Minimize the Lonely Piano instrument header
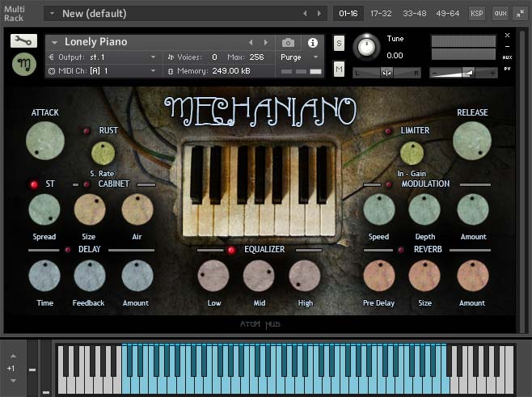Screen dimensions: 532x397 (x=507, y=46)
